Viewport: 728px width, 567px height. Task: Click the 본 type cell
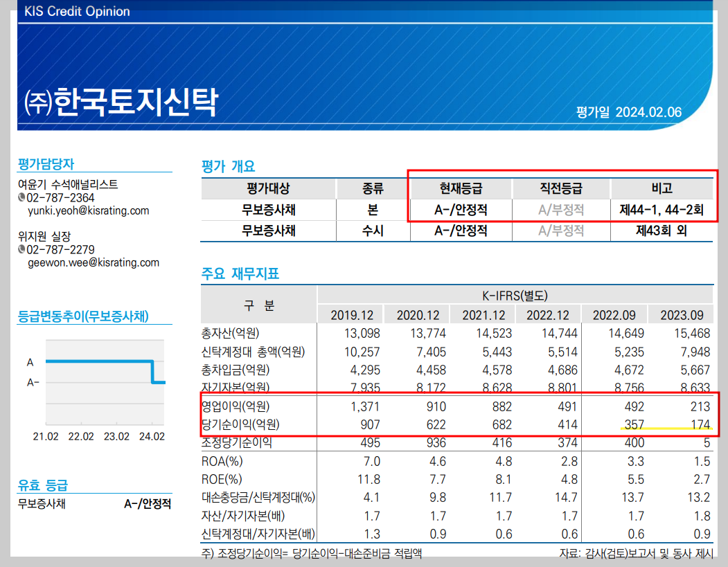click(373, 210)
